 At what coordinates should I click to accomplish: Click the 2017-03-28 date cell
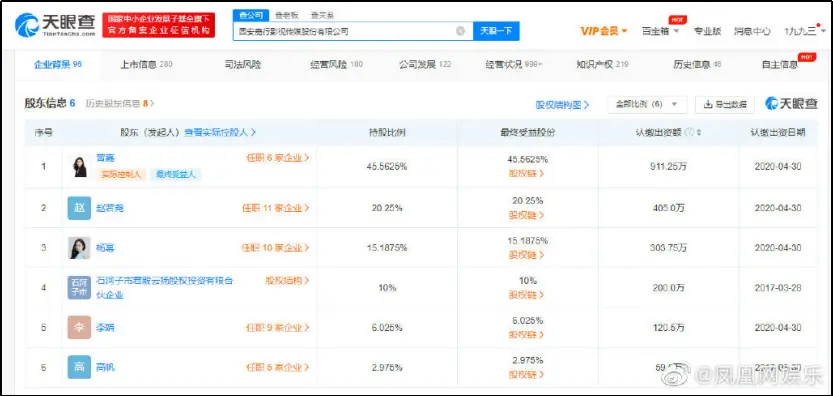pyautogui.click(x=778, y=288)
